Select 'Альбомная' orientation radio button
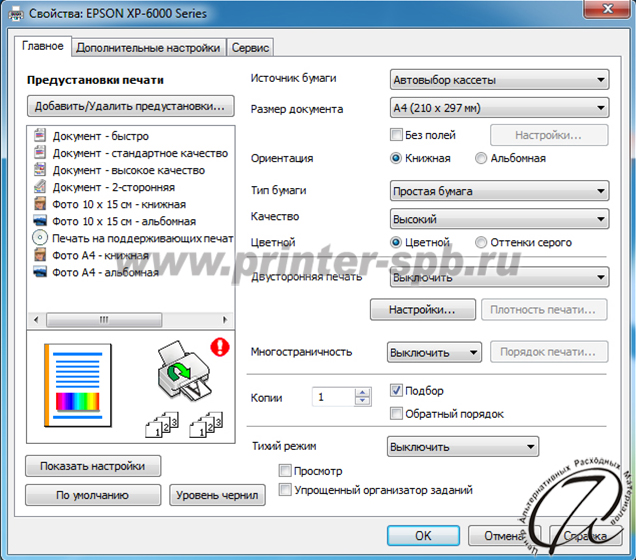This screenshot has width=636, height=560. [x=481, y=158]
